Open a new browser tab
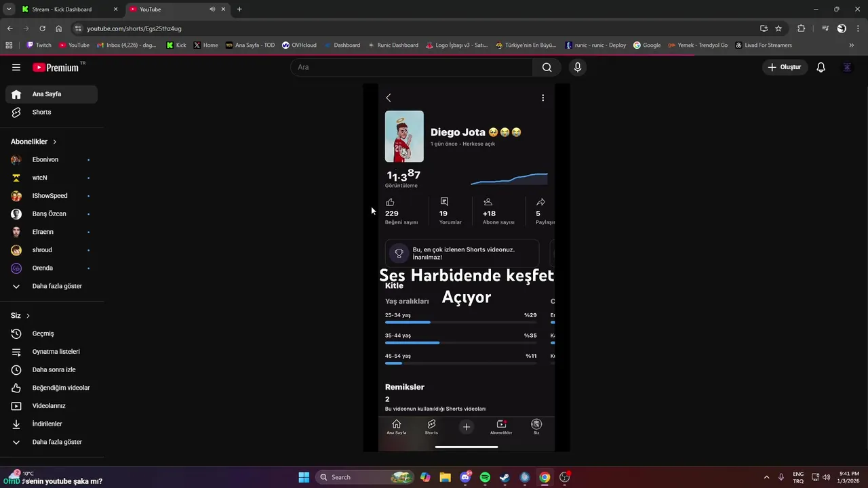The image size is (868, 488). coord(239,9)
